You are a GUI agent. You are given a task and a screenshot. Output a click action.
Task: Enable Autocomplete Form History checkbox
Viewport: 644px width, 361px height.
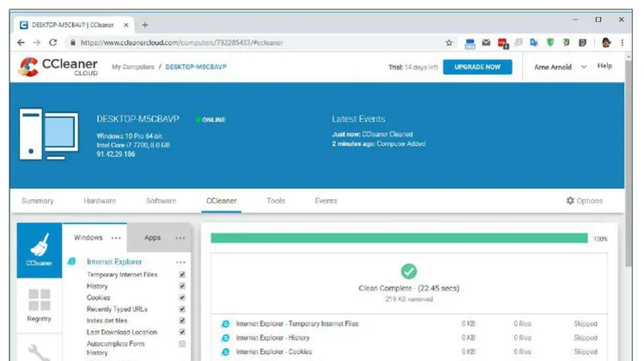coord(182,344)
